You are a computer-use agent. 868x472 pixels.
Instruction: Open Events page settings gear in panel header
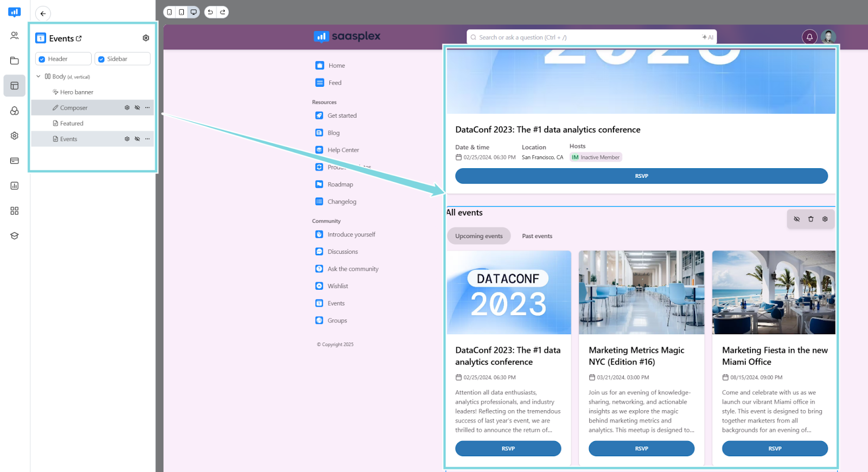[146, 38]
